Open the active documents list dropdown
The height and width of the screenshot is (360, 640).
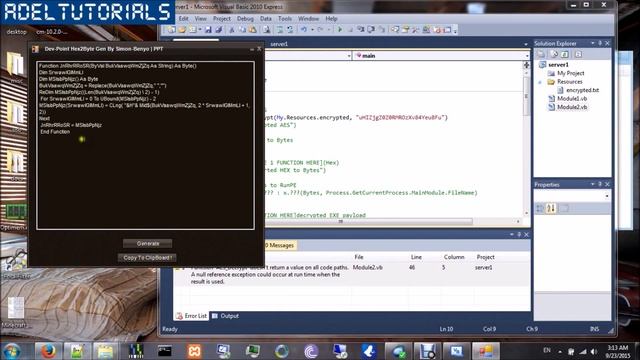coord(526,44)
